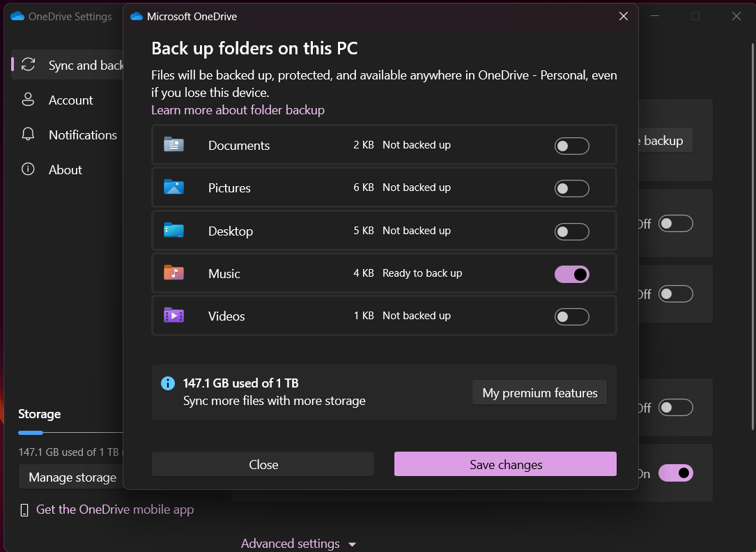
Task: Click the Desktop folder icon
Action: click(173, 230)
